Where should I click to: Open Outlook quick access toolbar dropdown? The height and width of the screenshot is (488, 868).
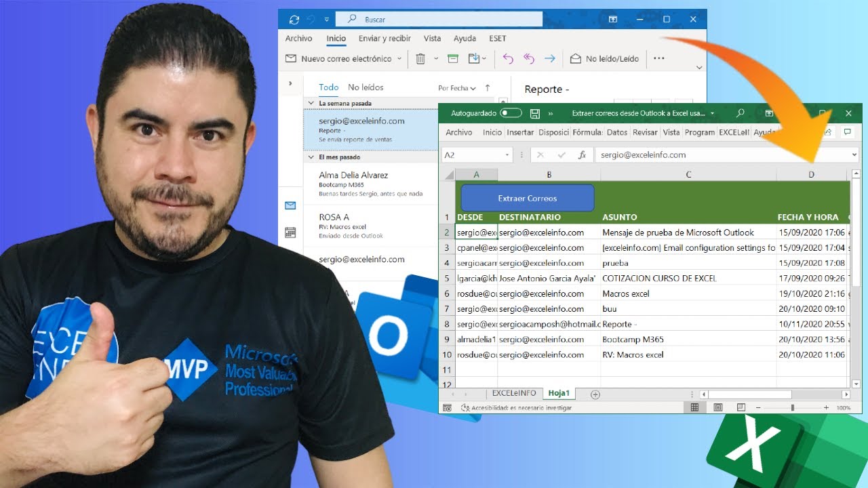327,20
